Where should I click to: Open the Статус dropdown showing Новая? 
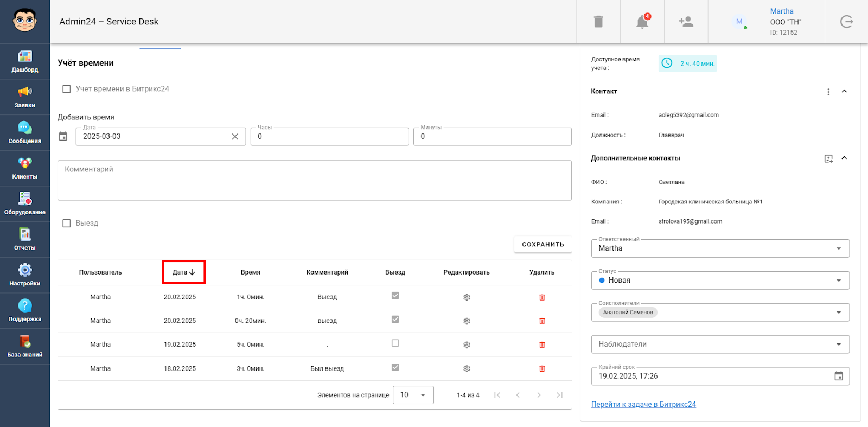(720, 281)
